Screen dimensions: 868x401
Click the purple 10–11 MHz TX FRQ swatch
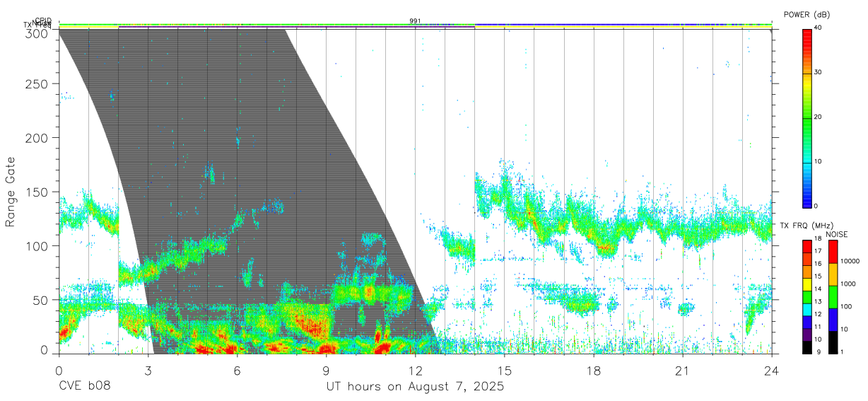click(x=807, y=333)
